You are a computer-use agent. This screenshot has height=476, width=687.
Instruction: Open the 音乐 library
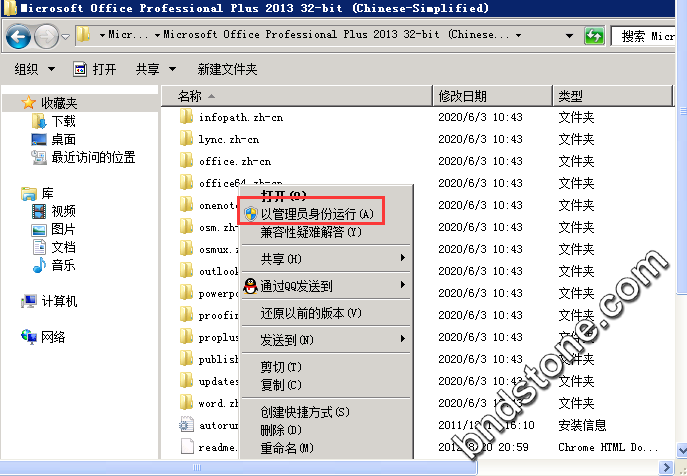63,265
